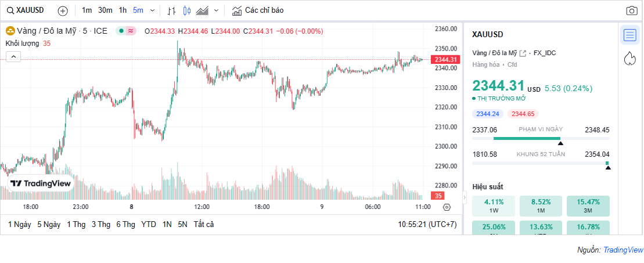
Task: Select the 3 Thg date range tab
Action: tap(100, 224)
